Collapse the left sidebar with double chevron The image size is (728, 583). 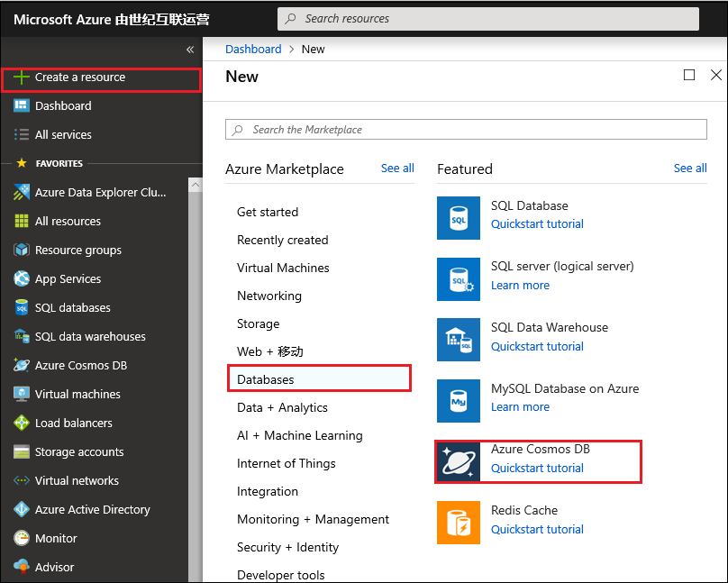coord(190,50)
